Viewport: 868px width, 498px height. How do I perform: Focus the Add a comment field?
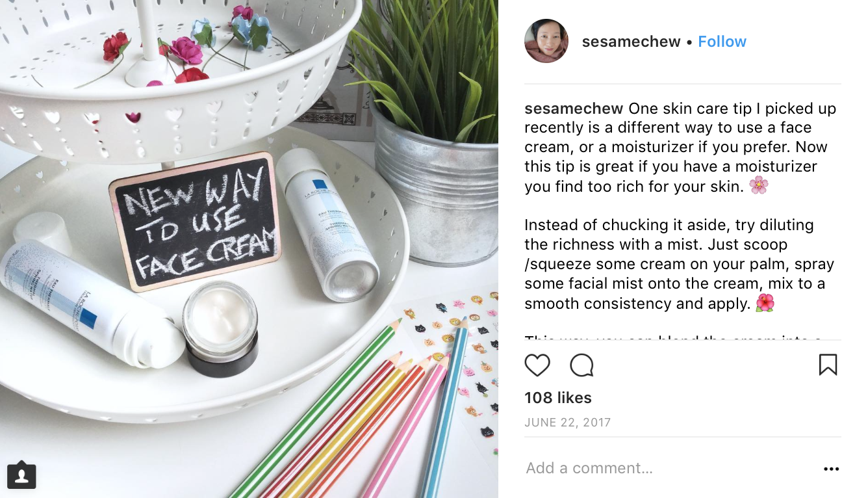(669, 468)
